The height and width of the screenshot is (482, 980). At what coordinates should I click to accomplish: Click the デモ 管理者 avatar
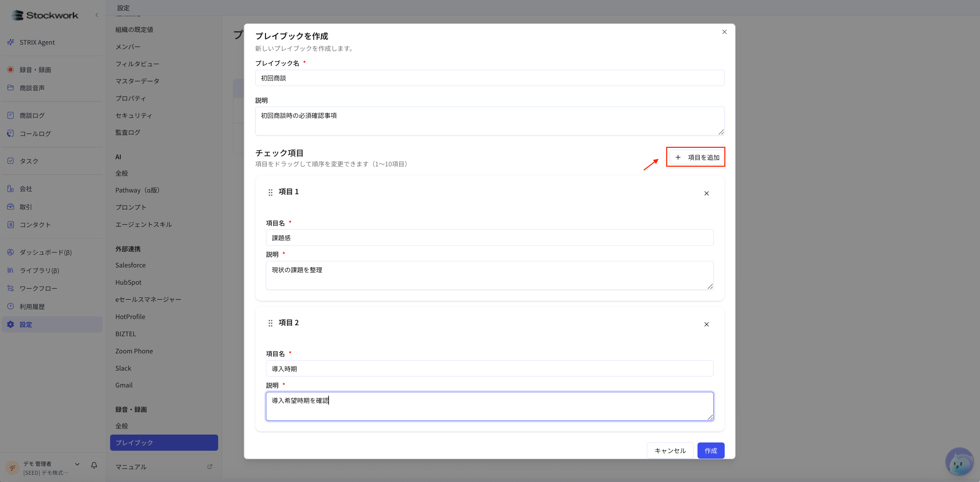12,468
